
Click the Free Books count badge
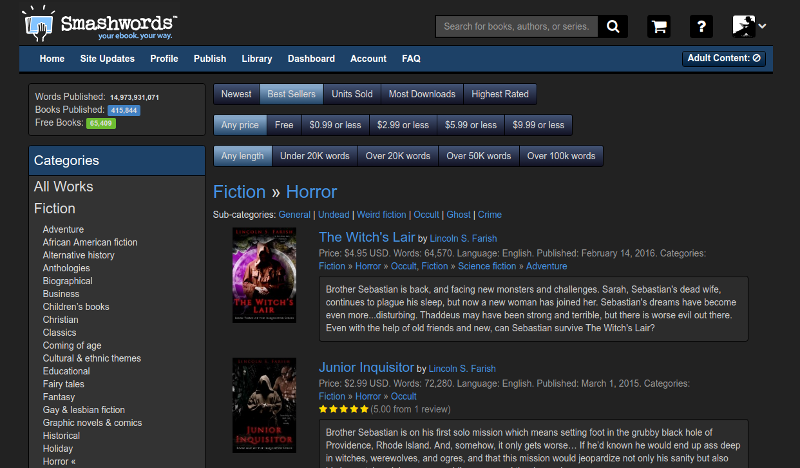click(101, 123)
